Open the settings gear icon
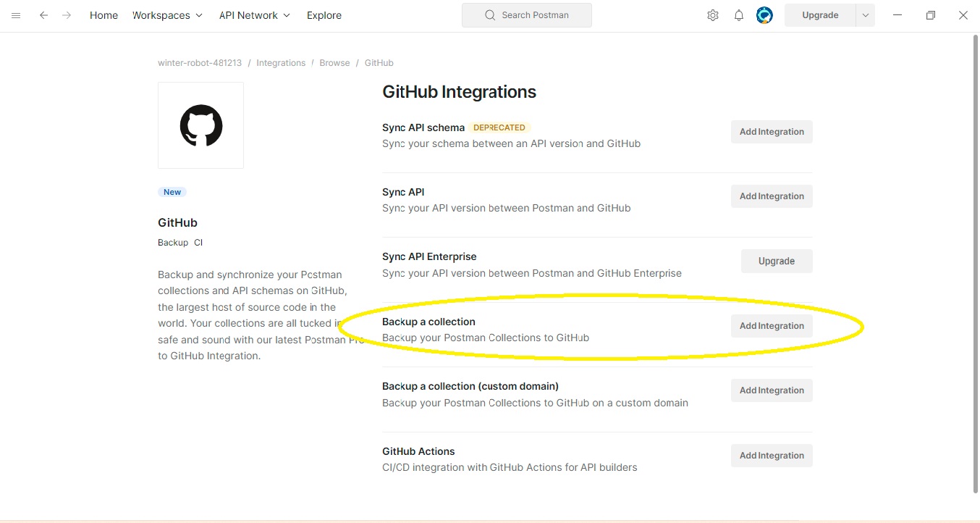This screenshot has width=980, height=523. [x=713, y=15]
